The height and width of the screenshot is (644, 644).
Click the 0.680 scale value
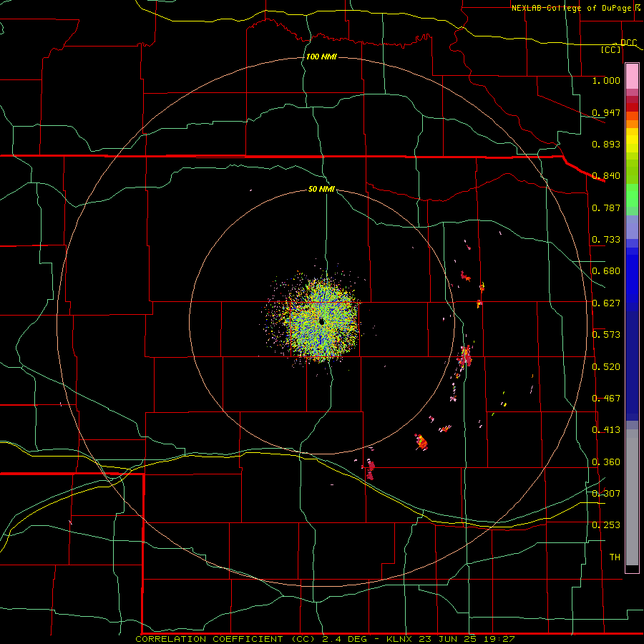pyautogui.click(x=606, y=271)
